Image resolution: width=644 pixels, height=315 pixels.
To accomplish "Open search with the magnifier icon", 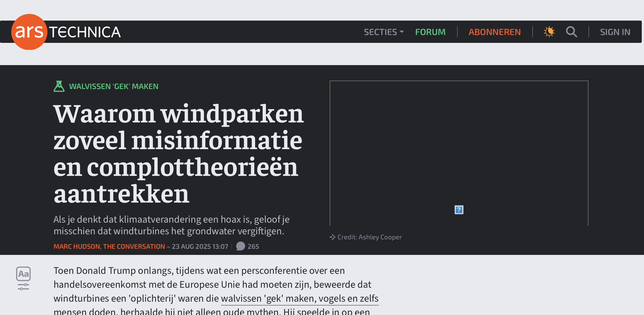I will [571, 32].
